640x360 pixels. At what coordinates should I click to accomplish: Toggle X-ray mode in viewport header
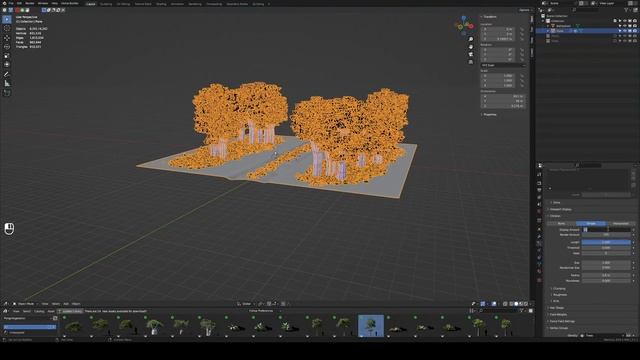click(x=505, y=304)
